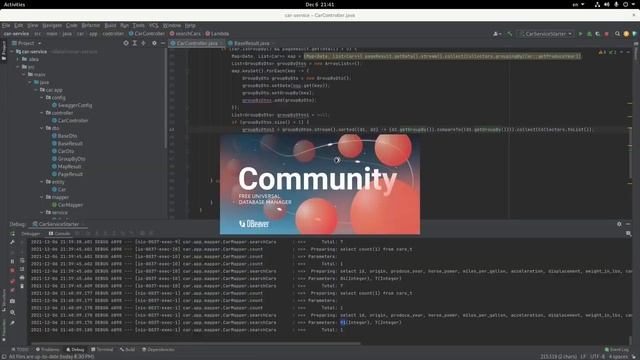640x360 pixels.
Task: Open the Console tab in Debug panel
Action: (x=60, y=233)
